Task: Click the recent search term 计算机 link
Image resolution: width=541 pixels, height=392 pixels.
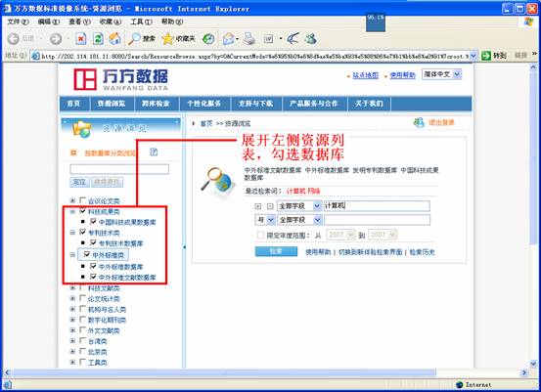Action: (296, 191)
